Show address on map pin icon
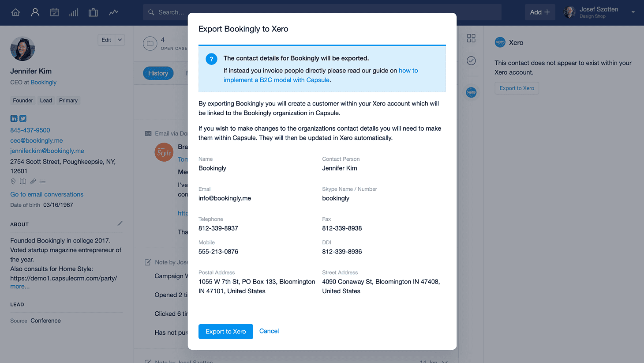Image resolution: width=644 pixels, height=363 pixels. coord(13,181)
